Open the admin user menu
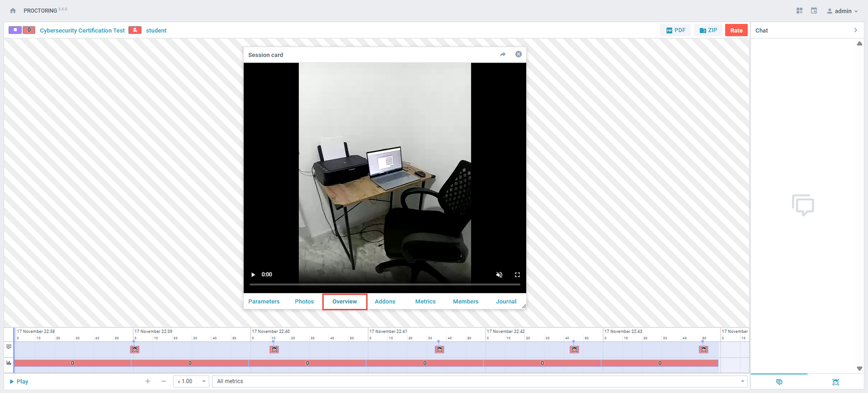The height and width of the screenshot is (393, 868). pos(843,11)
